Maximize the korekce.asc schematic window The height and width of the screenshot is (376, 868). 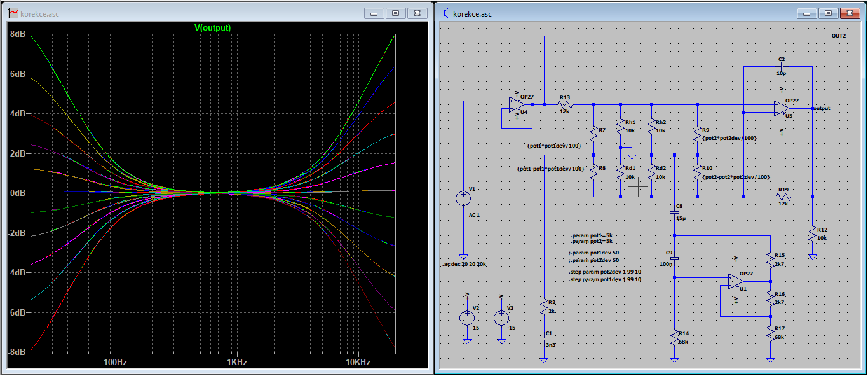(x=828, y=13)
